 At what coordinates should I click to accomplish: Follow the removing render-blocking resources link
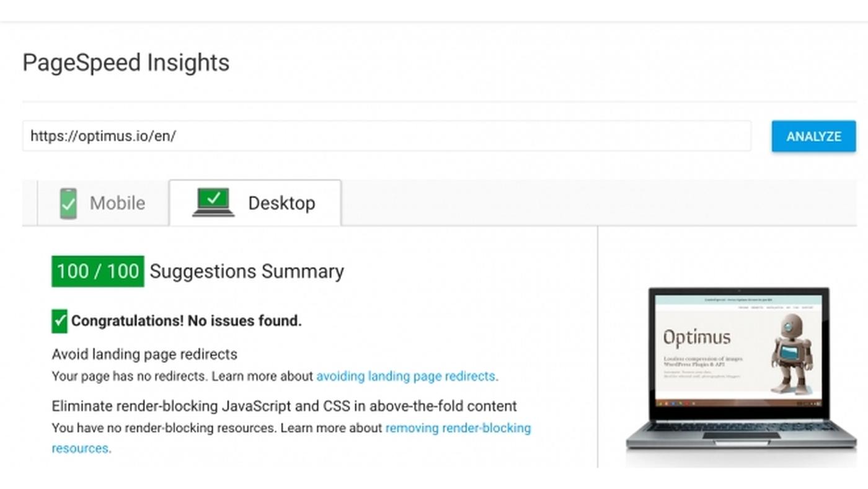[x=459, y=428]
